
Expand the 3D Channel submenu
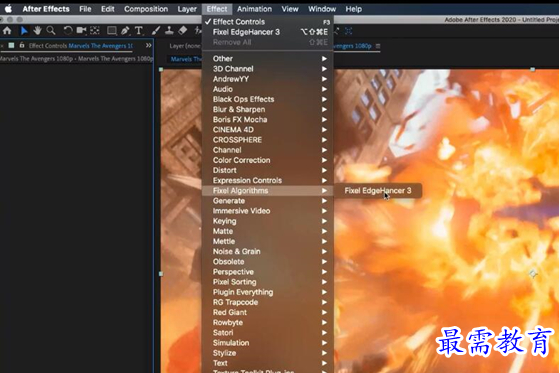click(268, 69)
